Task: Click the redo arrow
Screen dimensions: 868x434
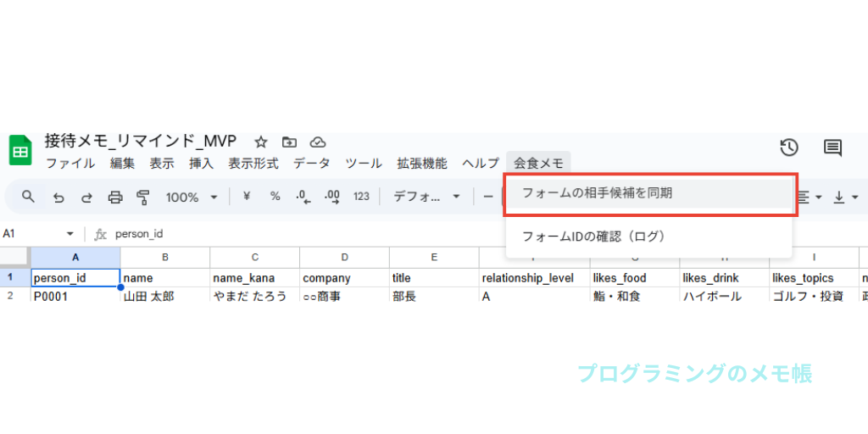Action: pyautogui.click(x=86, y=197)
